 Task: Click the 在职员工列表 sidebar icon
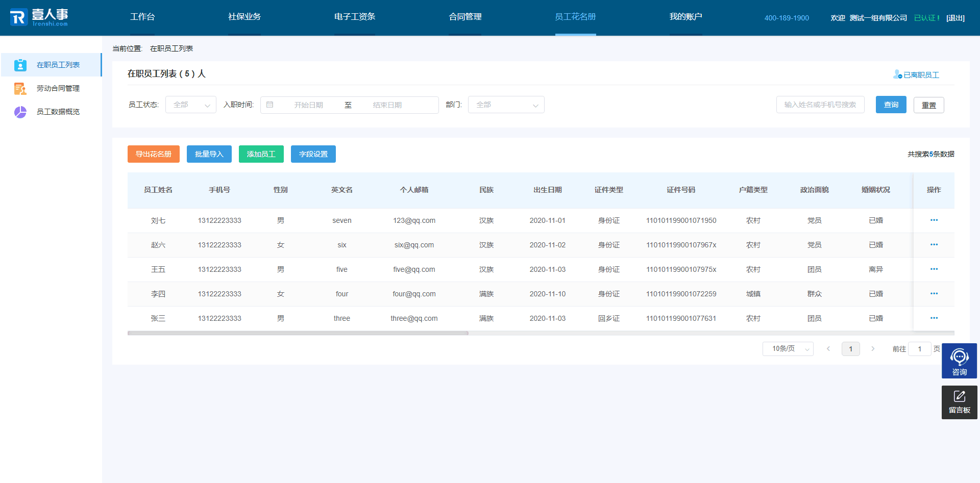pyautogui.click(x=20, y=65)
